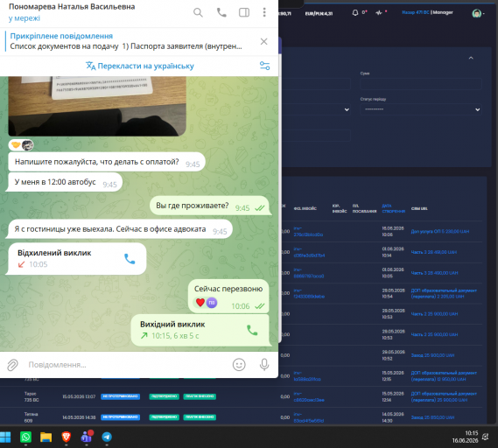This screenshot has height=448, width=498.
Task: Open inv- invoice link in 14.05.2026 14:30 row
Action: coord(309,417)
